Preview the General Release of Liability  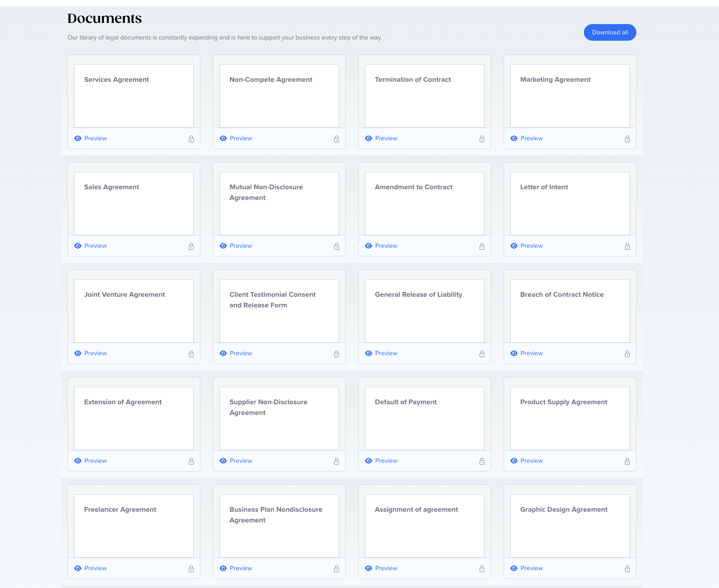[x=381, y=353]
